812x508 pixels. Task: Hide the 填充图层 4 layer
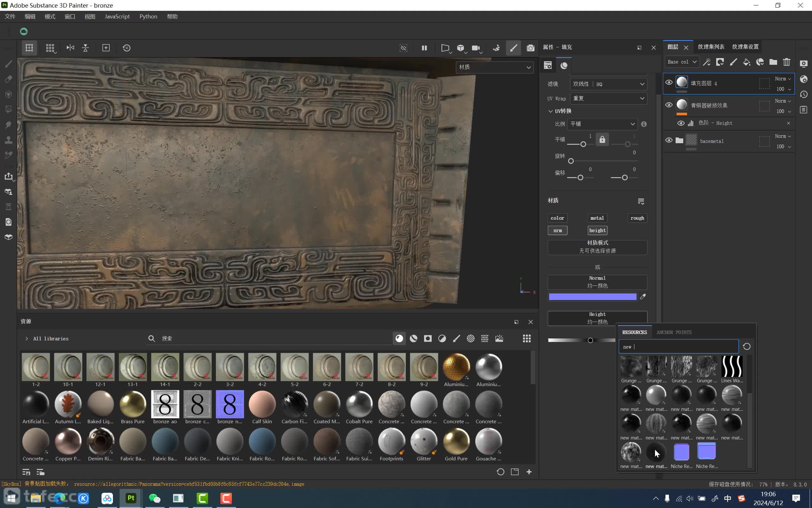(x=669, y=82)
